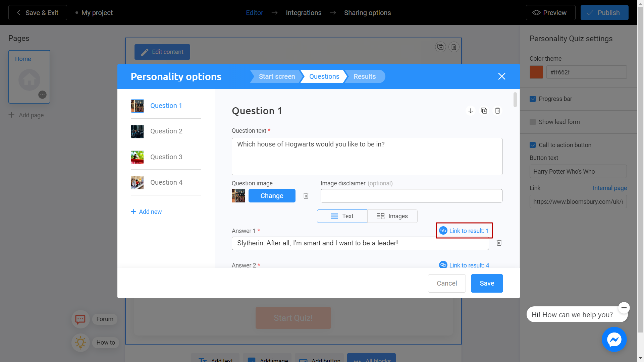Image resolution: width=644 pixels, height=362 pixels.
Task: Click the Save button
Action: (487, 283)
